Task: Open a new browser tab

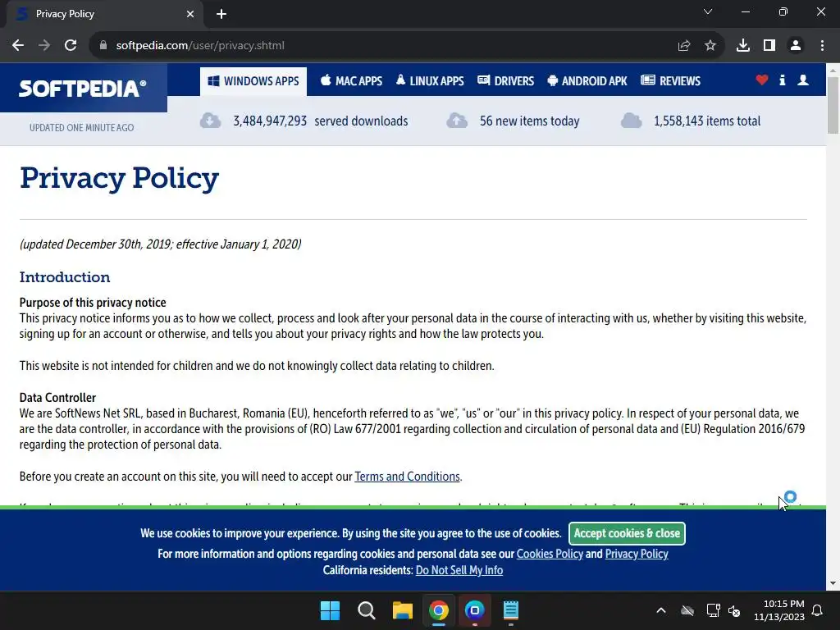Action: click(221, 14)
